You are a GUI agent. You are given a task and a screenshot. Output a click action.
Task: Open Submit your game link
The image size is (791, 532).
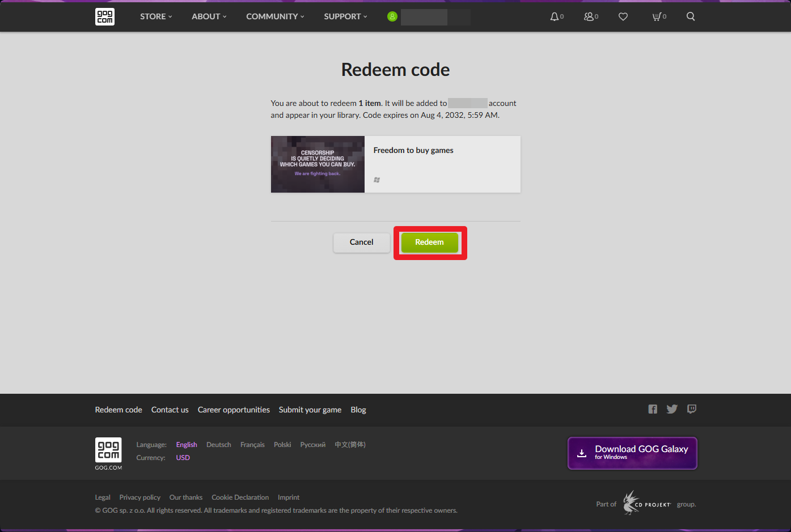tap(310, 410)
